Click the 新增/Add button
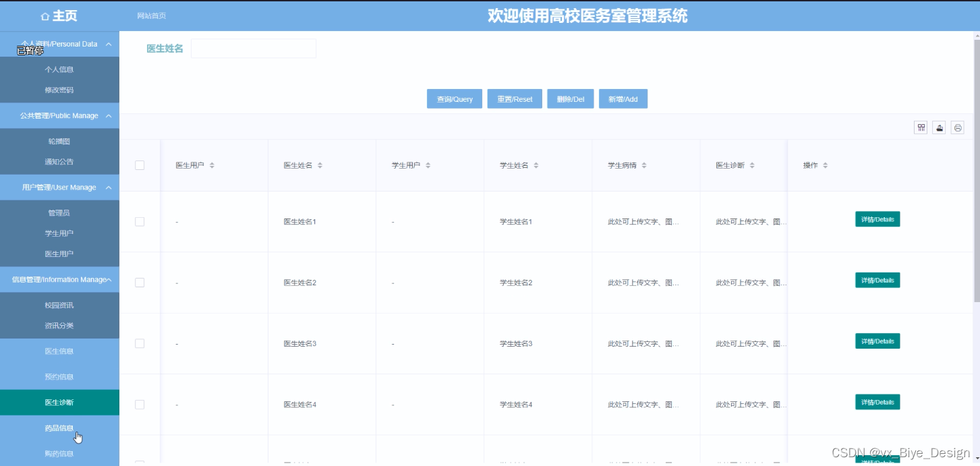980x466 pixels. coord(623,99)
